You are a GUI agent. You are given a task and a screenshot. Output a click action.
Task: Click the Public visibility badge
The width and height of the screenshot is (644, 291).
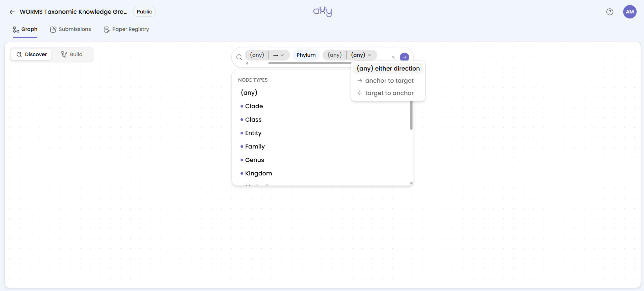(144, 12)
